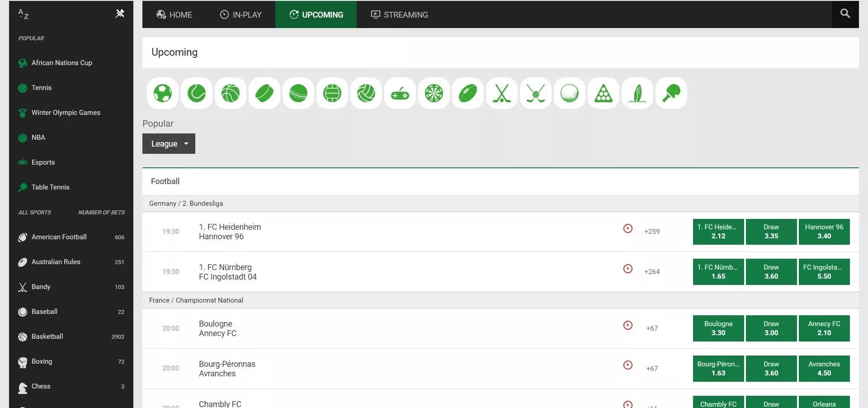Expand +67 markets for Boulogne vs Annecy

pyautogui.click(x=652, y=328)
